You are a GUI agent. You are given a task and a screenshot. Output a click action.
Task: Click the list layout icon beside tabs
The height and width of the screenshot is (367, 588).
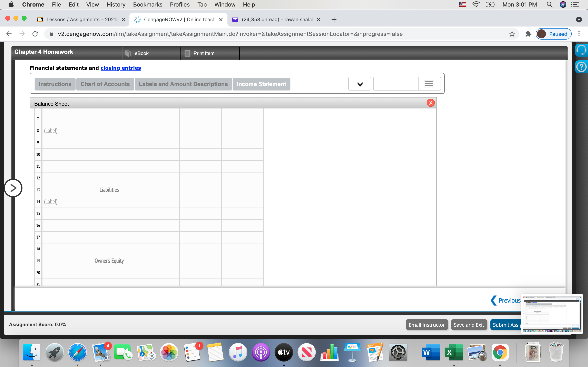(x=429, y=84)
